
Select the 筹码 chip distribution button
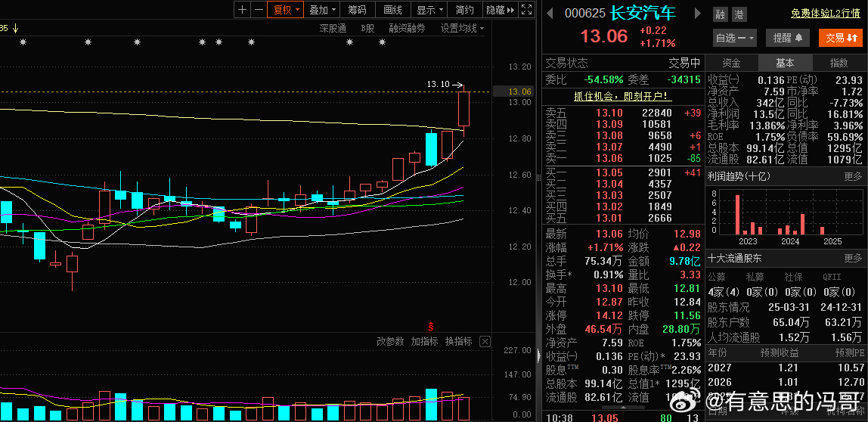coord(357,9)
